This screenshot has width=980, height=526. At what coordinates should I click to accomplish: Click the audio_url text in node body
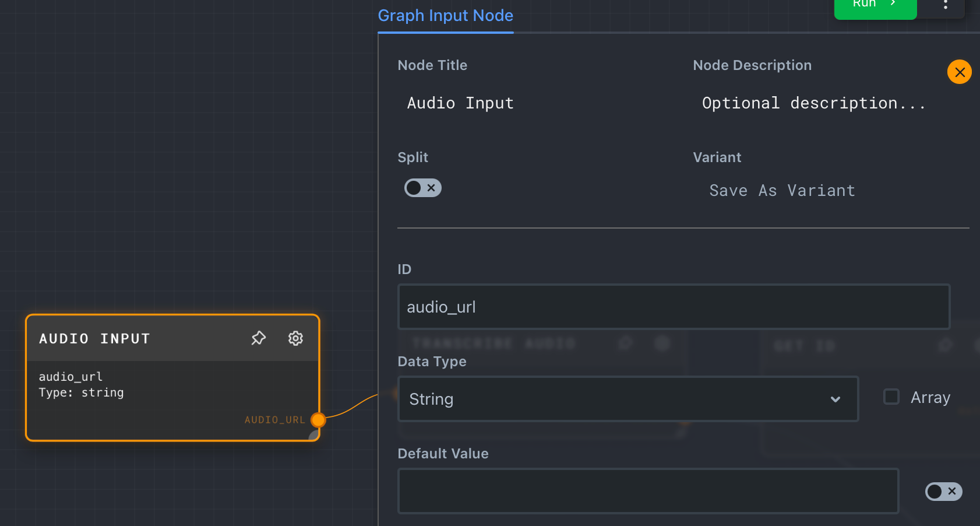point(70,377)
